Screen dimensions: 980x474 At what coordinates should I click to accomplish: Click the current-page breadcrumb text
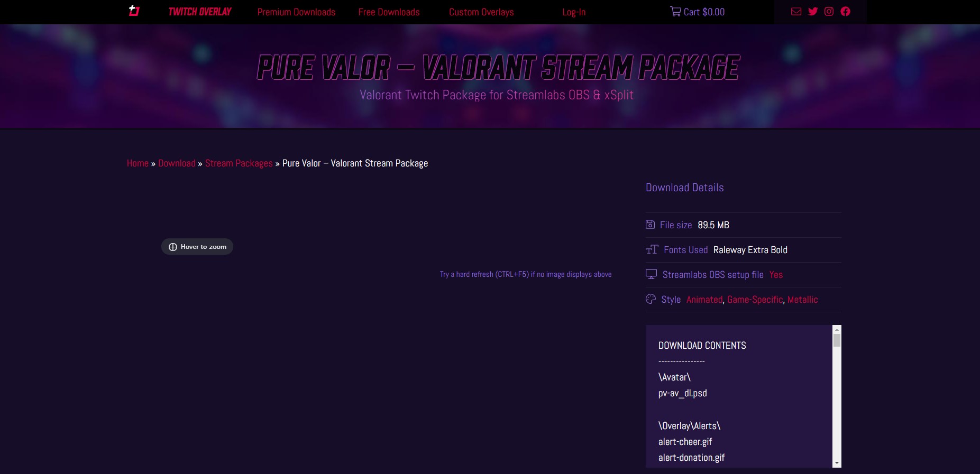pos(355,163)
